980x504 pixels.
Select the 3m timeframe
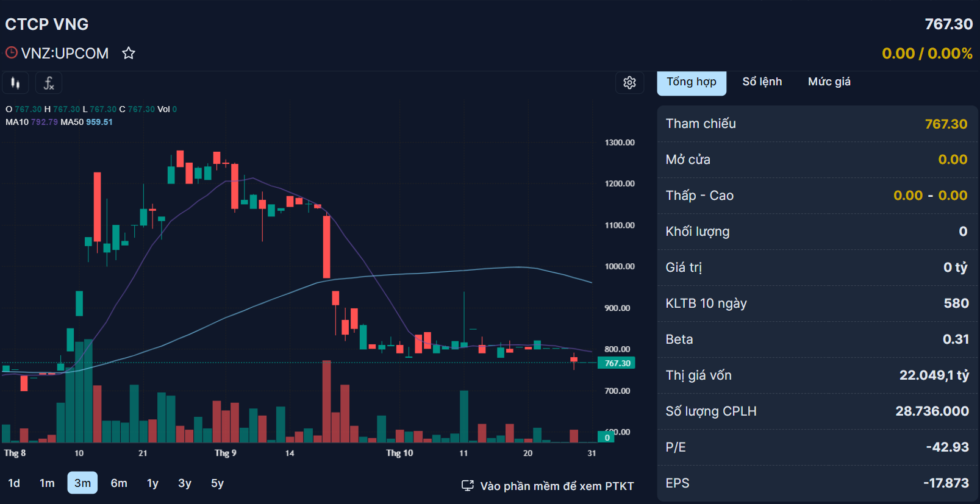(82, 483)
